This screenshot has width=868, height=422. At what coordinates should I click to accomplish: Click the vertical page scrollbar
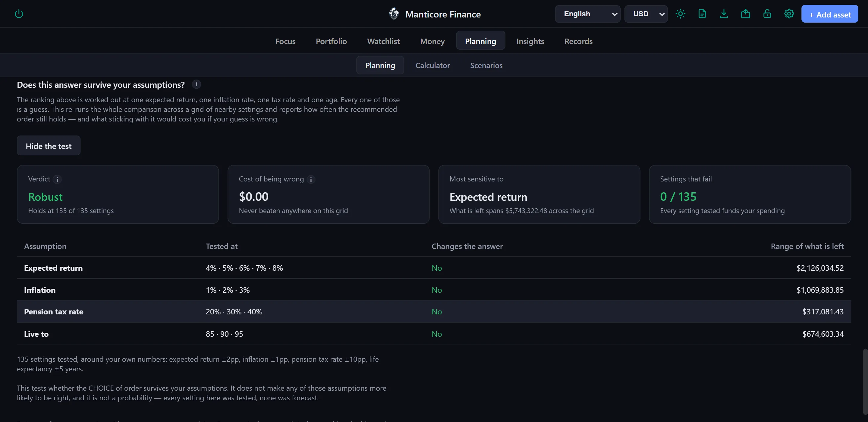coord(865,382)
